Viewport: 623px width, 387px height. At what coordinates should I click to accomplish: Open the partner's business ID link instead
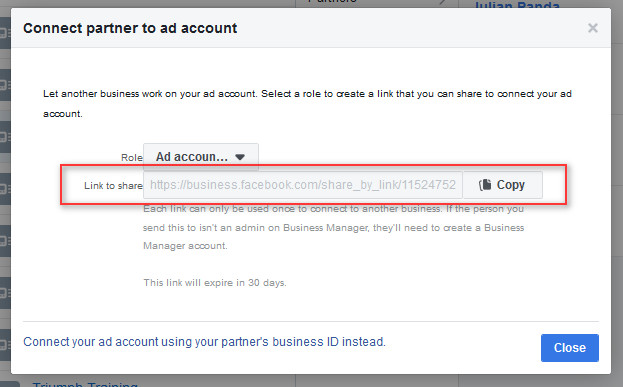tap(204, 342)
